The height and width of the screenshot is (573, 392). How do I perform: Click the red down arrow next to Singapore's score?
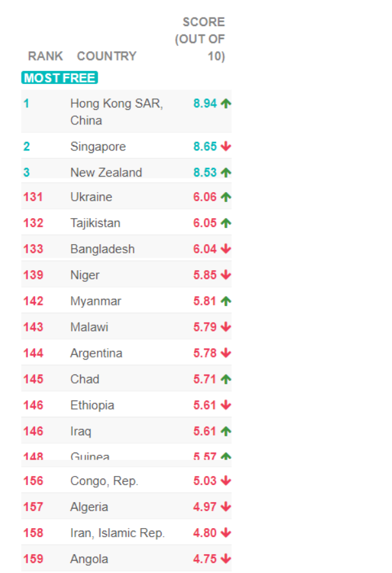pyautogui.click(x=226, y=147)
